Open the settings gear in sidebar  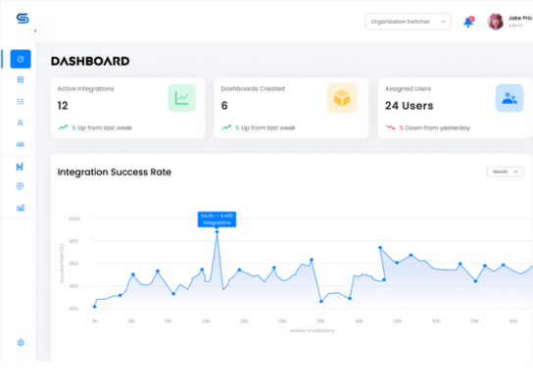[x=21, y=343]
